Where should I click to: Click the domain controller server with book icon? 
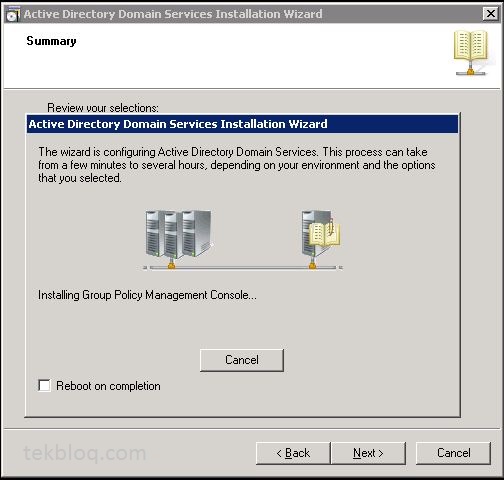pyautogui.click(x=321, y=233)
